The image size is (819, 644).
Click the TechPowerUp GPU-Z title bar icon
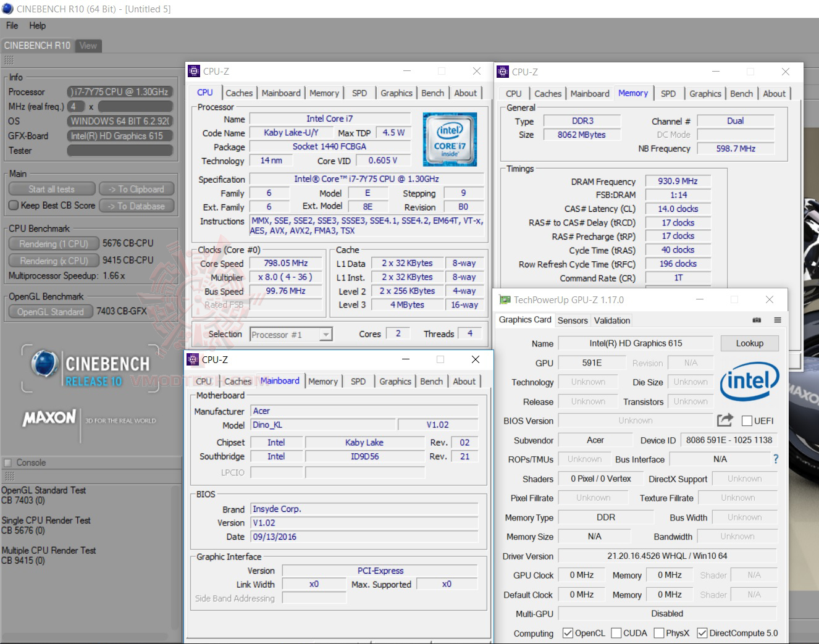(505, 300)
